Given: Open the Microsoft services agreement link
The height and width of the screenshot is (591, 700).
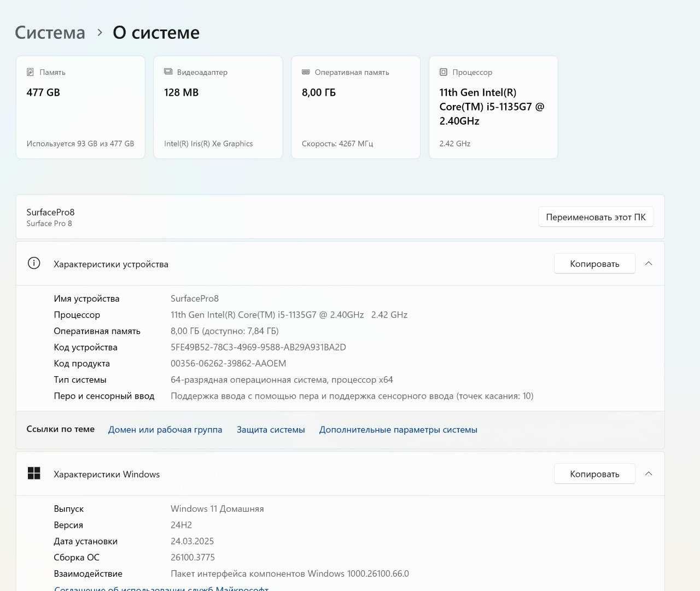Looking at the screenshot, I should tap(161, 588).
